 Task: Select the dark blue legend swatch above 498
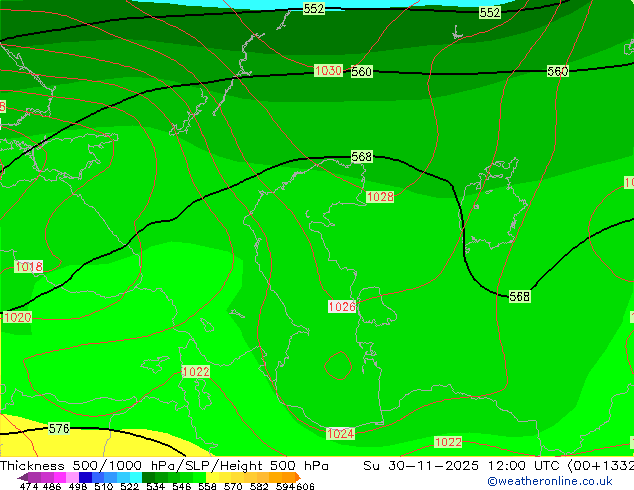coord(85,477)
